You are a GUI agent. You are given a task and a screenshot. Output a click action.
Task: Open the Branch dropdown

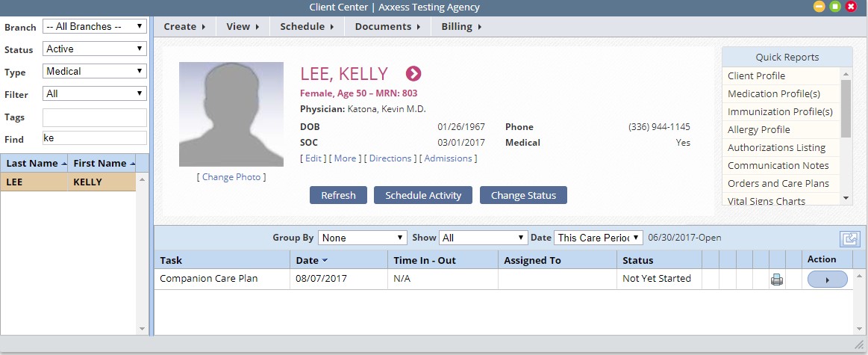95,26
